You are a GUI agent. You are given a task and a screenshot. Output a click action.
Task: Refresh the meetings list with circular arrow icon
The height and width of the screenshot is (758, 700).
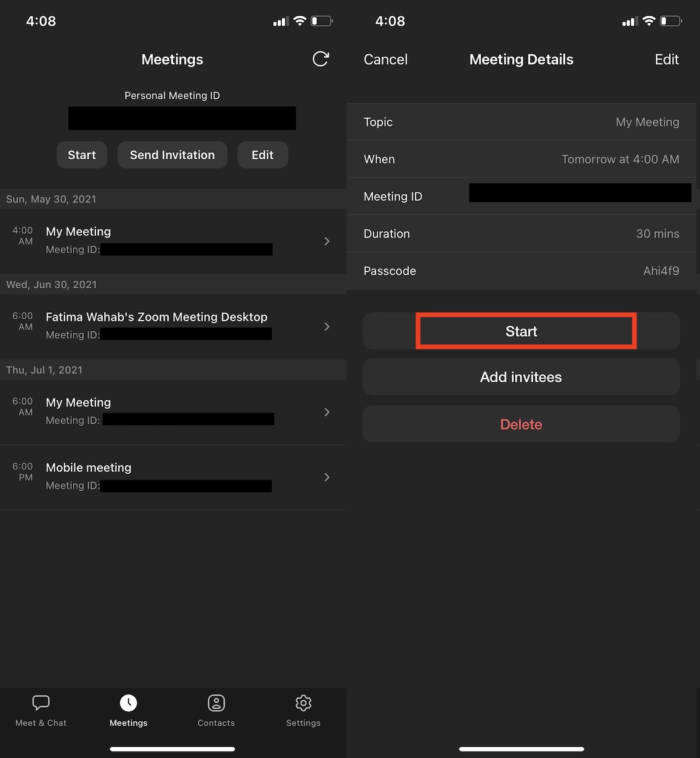320,59
